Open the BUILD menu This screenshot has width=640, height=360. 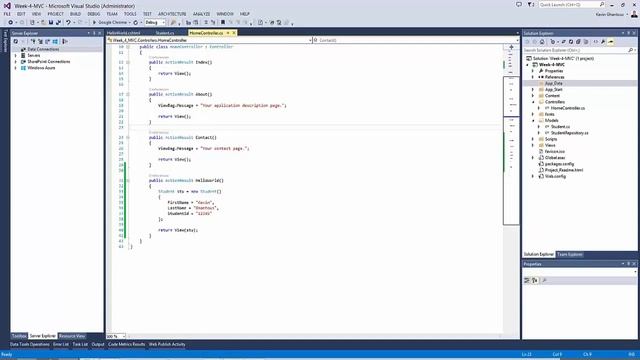(x=75, y=14)
